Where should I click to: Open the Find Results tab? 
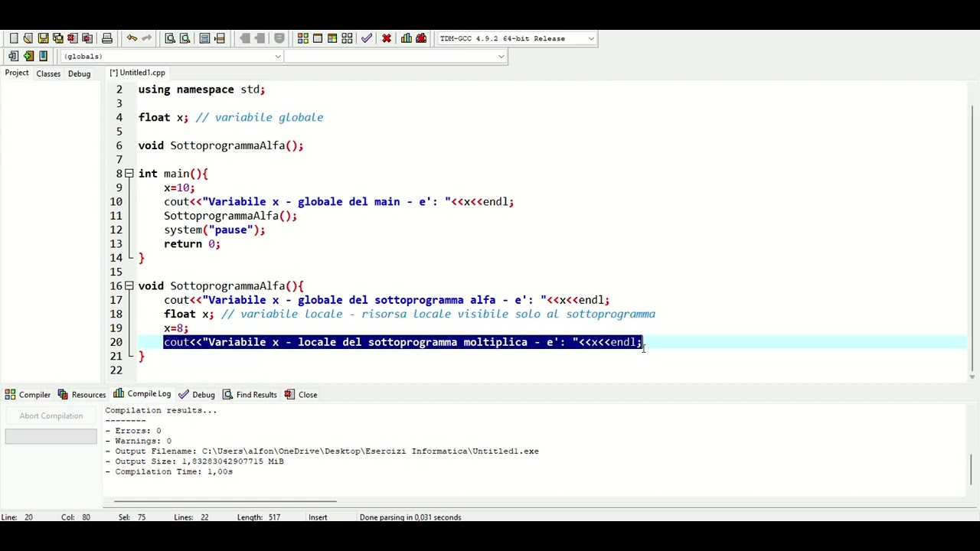250,395
